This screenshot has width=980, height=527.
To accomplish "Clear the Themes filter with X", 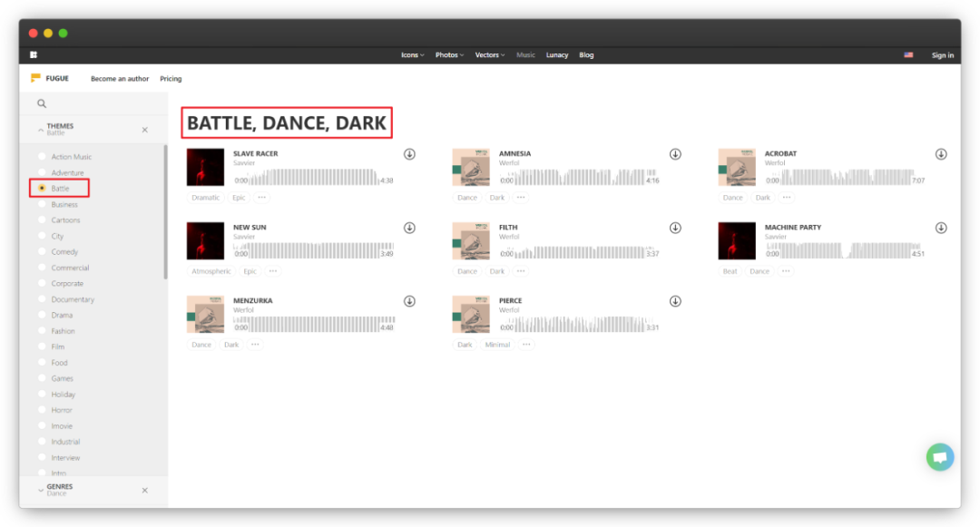I will coord(144,130).
